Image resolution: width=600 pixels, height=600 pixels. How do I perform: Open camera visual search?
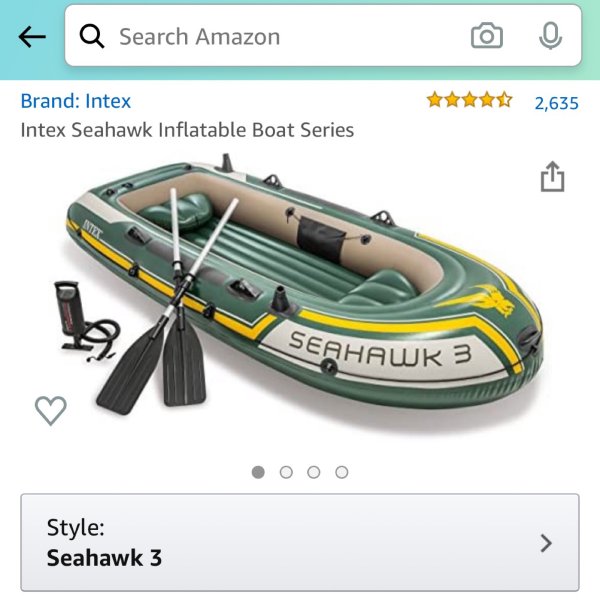coord(486,36)
